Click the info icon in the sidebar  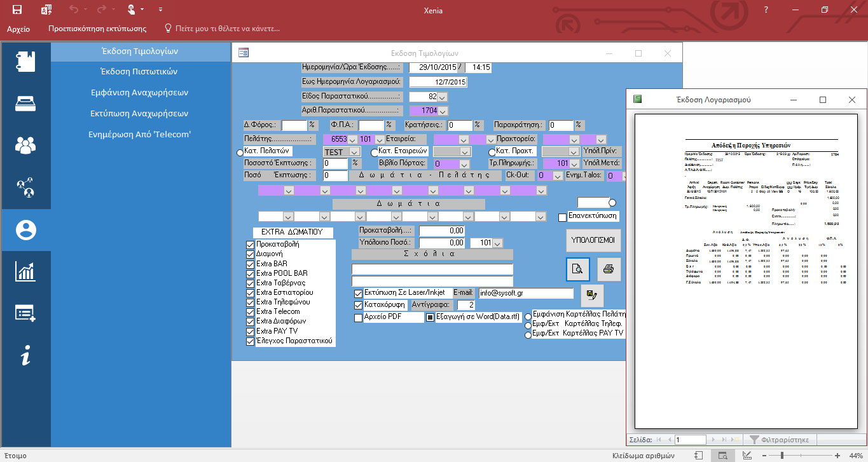coord(25,357)
